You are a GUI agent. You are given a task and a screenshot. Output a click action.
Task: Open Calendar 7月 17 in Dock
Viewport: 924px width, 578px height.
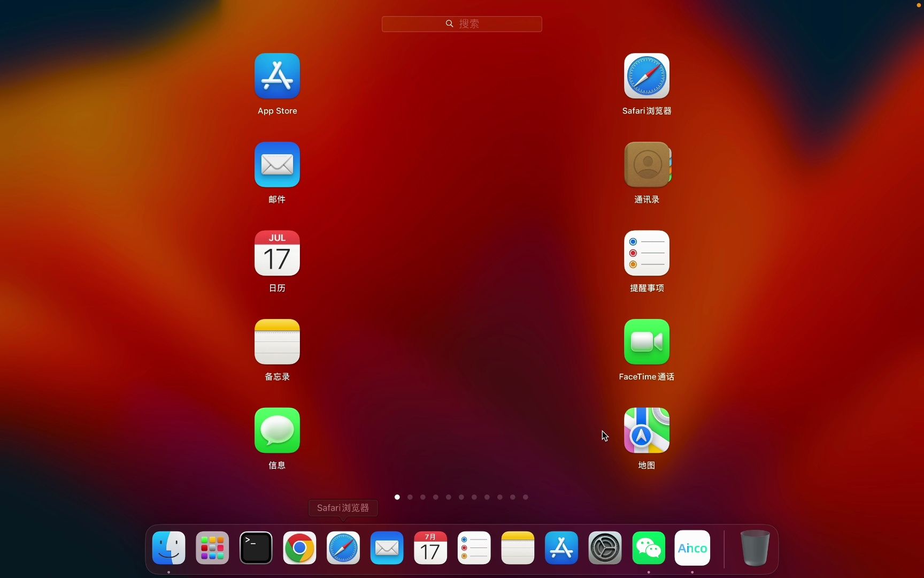tap(430, 548)
